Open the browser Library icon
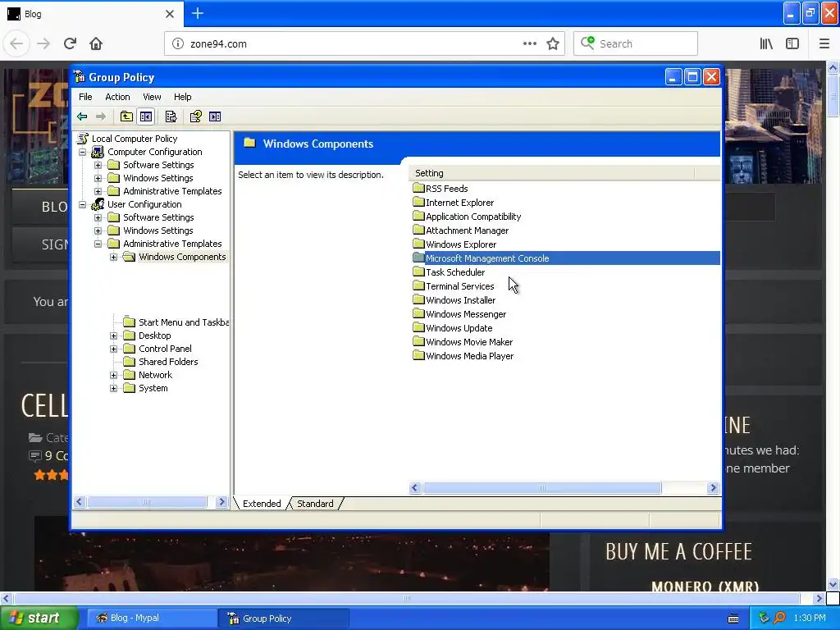Screen dimensions: 840x630 pyautogui.click(x=766, y=43)
